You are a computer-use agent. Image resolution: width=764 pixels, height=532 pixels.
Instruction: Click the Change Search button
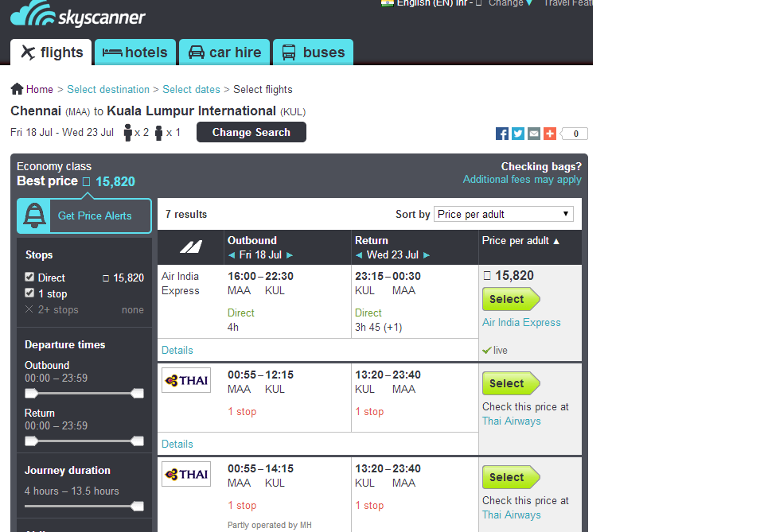pyautogui.click(x=251, y=132)
